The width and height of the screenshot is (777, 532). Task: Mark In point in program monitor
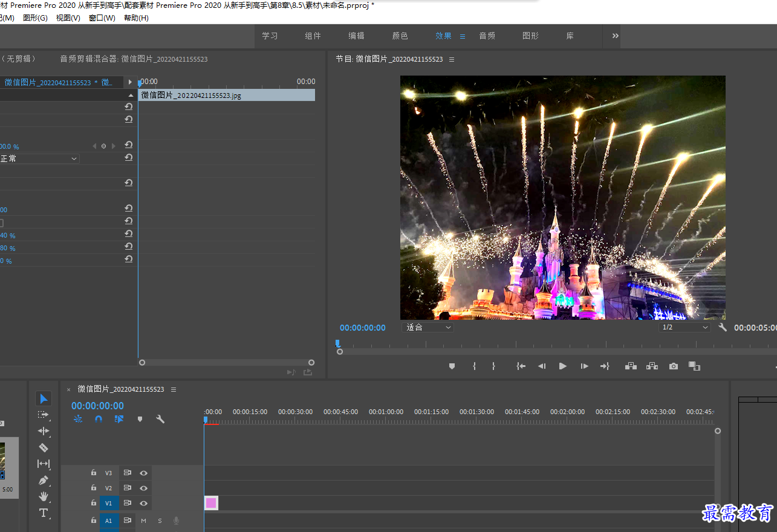474,366
